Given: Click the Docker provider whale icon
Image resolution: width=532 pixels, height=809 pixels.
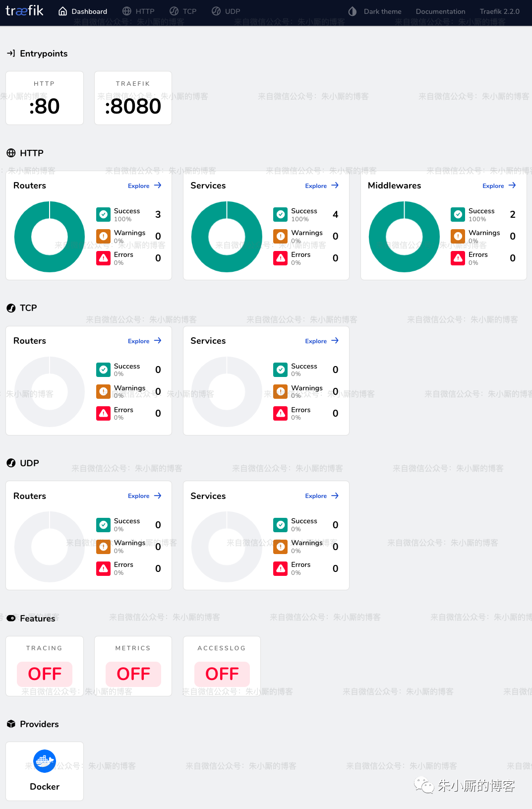Looking at the screenshot, I should (45, 761).
